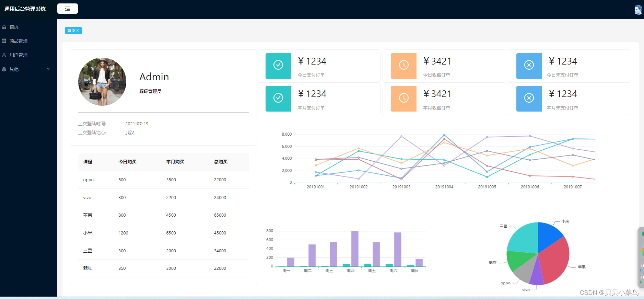Close the 首页 tab with its x

78,31
